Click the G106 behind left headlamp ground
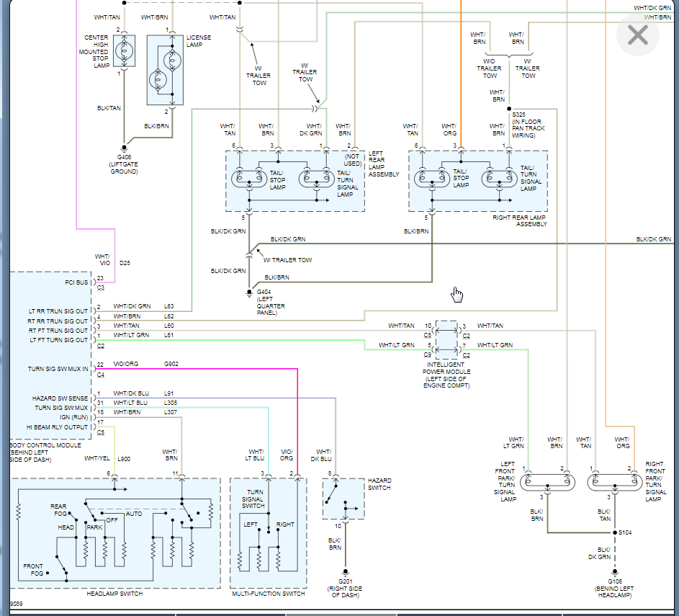The width and height of the screenshot is (679, 616). tap(614, 572)
